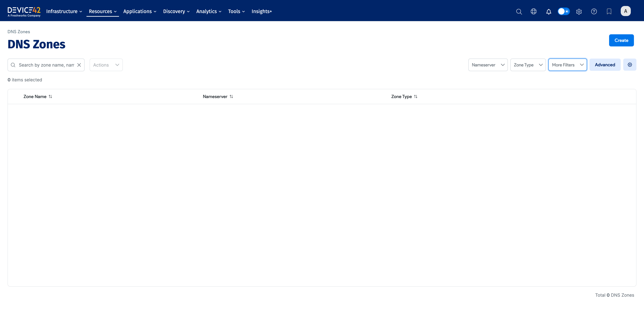The height and width of the screenshot is (311, 644).
Task: Open the Resources menu
Action: point(103,11)
